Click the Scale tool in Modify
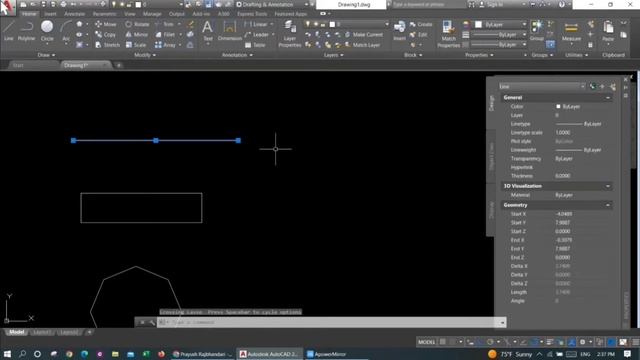Viewport: 640px width, 360px height. 136,45
